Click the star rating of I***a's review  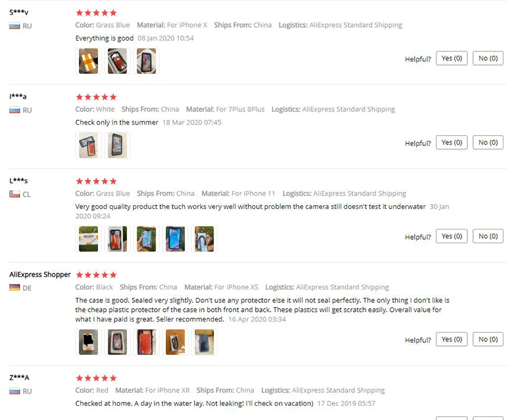96,97
